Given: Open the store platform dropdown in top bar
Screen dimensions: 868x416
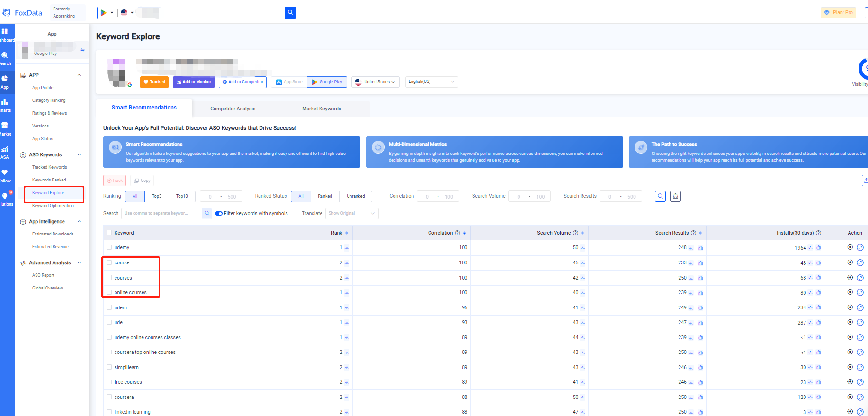Looking at the screenshot, I should click(x=107, y=13).
